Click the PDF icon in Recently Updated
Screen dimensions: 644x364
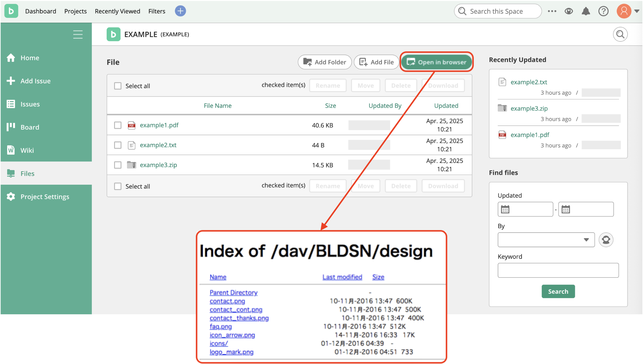pos(502,135)
